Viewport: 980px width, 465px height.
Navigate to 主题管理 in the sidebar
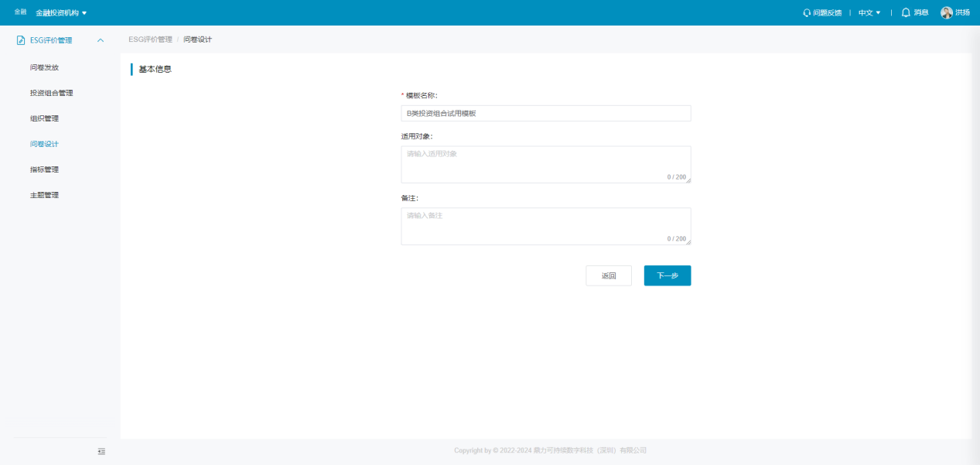click(x=44, y=195)
